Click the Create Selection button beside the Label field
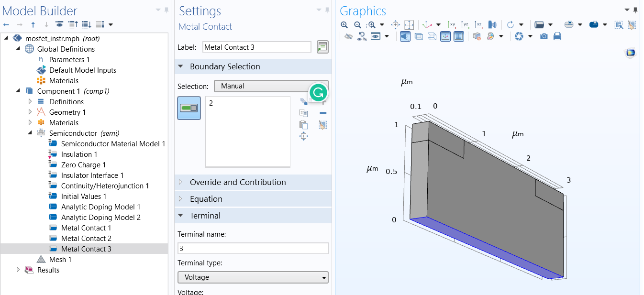The image size is (644, 295). coord(322,46)
